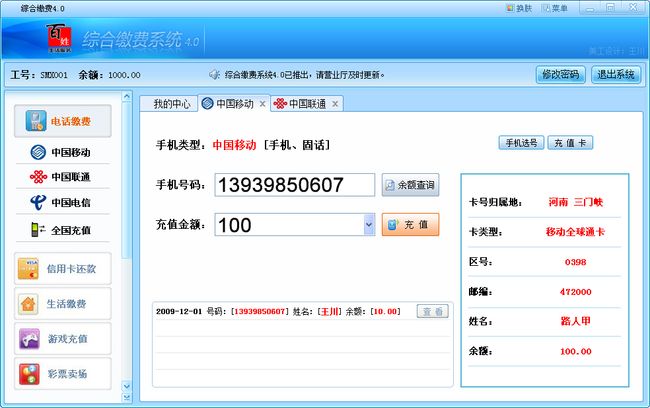Screen dimensions: 650x408
Task: Click postal code value 472000
Action: pyautogui.click(x=575, y=292)
